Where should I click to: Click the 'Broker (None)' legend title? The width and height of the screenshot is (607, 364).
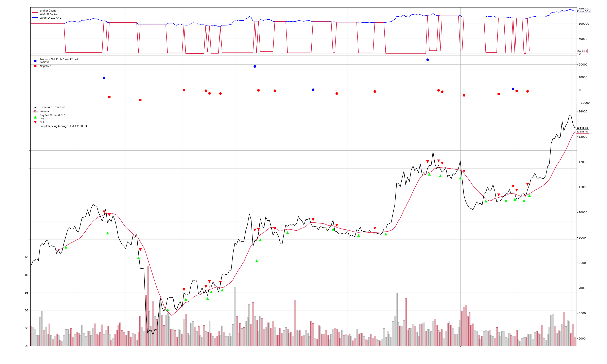(48, 11)
